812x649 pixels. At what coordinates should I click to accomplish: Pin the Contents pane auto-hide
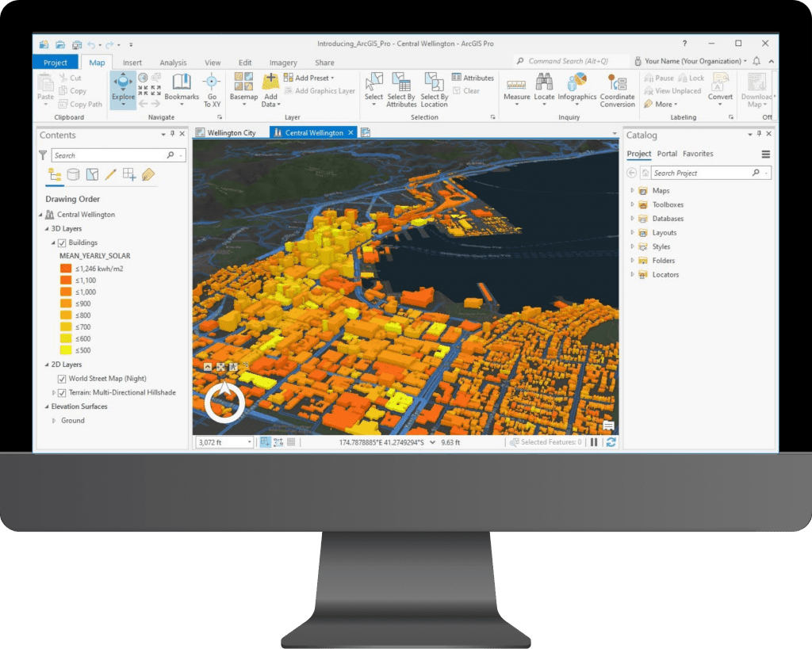click(172, 134)
